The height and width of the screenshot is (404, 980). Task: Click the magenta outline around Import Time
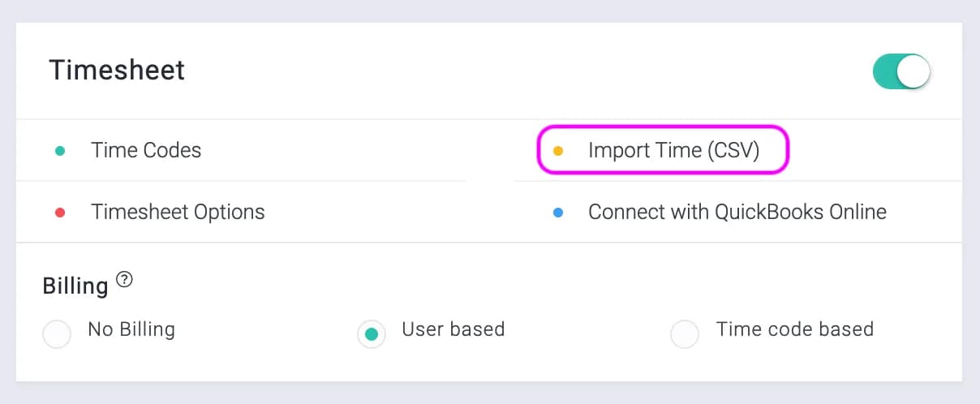(663, 127)
